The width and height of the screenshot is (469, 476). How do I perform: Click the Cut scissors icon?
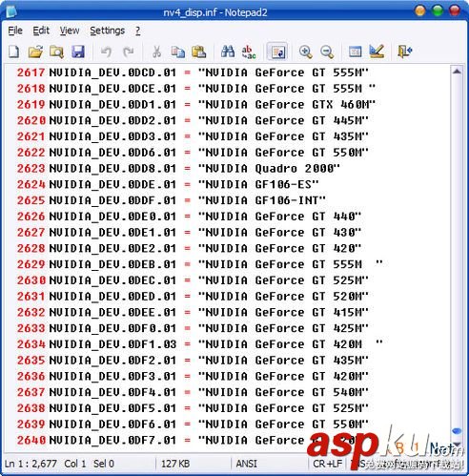click(x=156, y=52)
